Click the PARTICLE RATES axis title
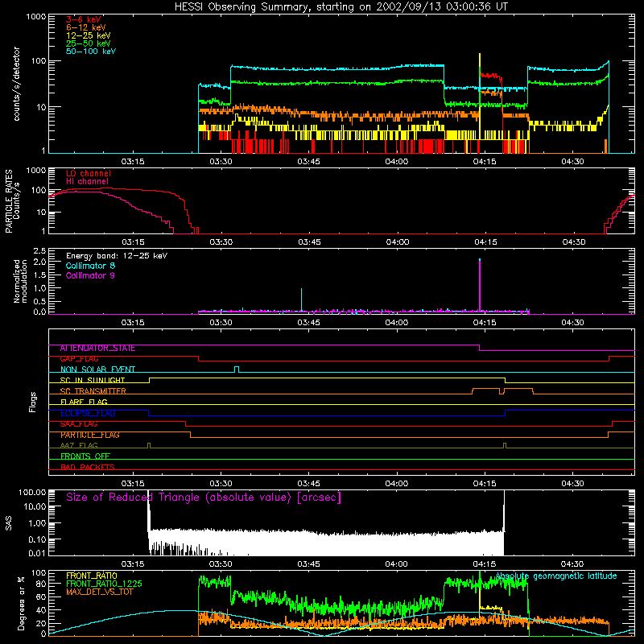This screenshot has height=644, width=644. (x=9, y=200)
